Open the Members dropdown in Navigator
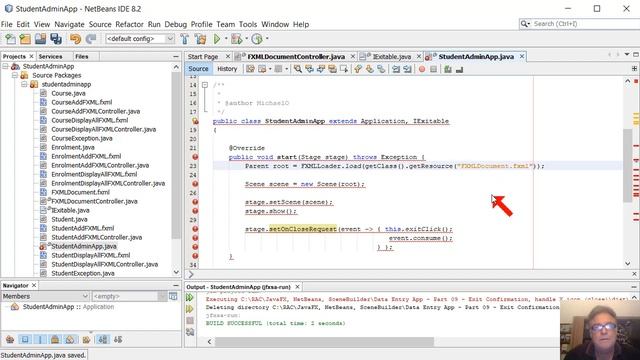Image resolution: width=640 pixels, height=360 pixels. pyautogui.click(x=45, y=296)
